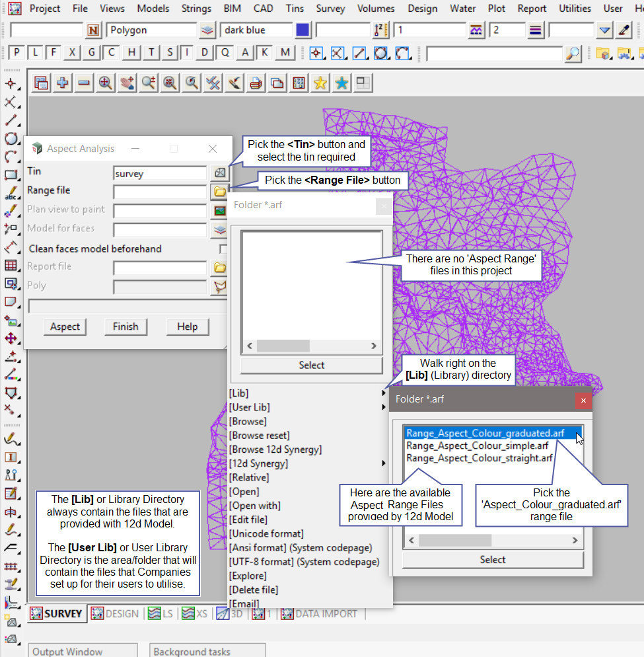
Task: Select the table grid tool in left sidebar
Action: tap(11, 265)
